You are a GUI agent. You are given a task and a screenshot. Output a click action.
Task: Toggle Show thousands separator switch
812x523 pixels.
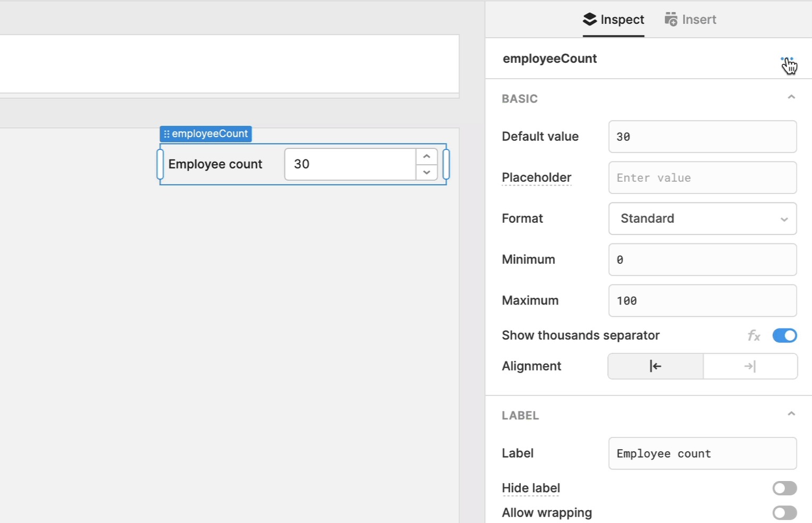(x=784, y=335)
